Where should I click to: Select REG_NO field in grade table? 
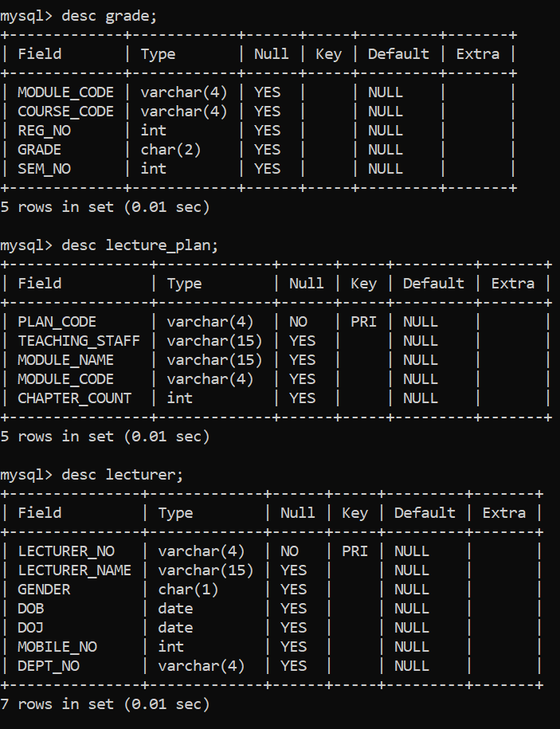click(44, 131)
